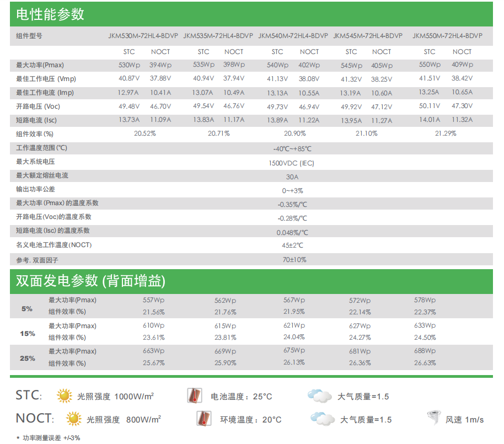The height and width of the screenshot is (444, 504).
Task: Click the cloud icon in the STC row
Action: coord(319,395)
